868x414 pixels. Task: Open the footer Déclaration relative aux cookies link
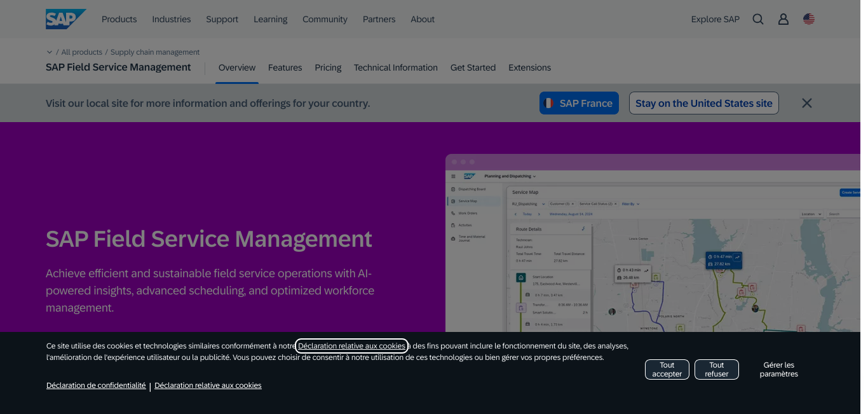208,385
